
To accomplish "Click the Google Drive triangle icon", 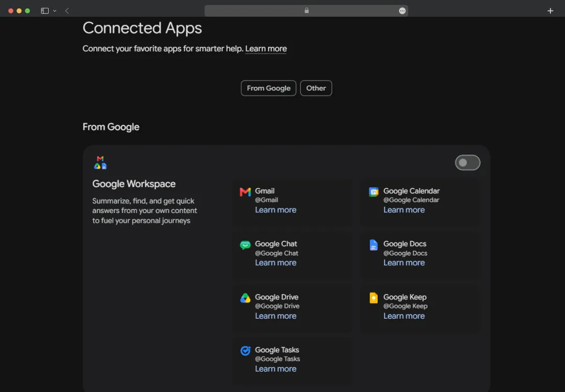I will (x=245, y=298).
